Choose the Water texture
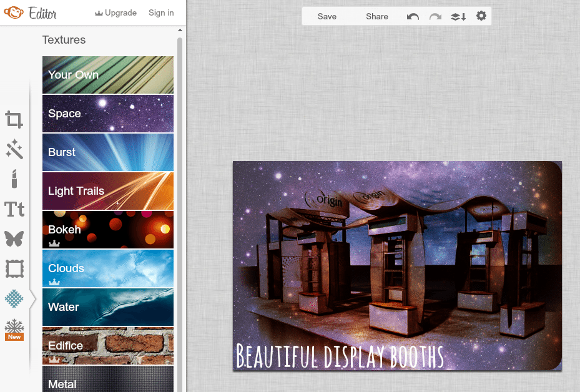This screenshot has height=392, width=580. coord(108,307)
